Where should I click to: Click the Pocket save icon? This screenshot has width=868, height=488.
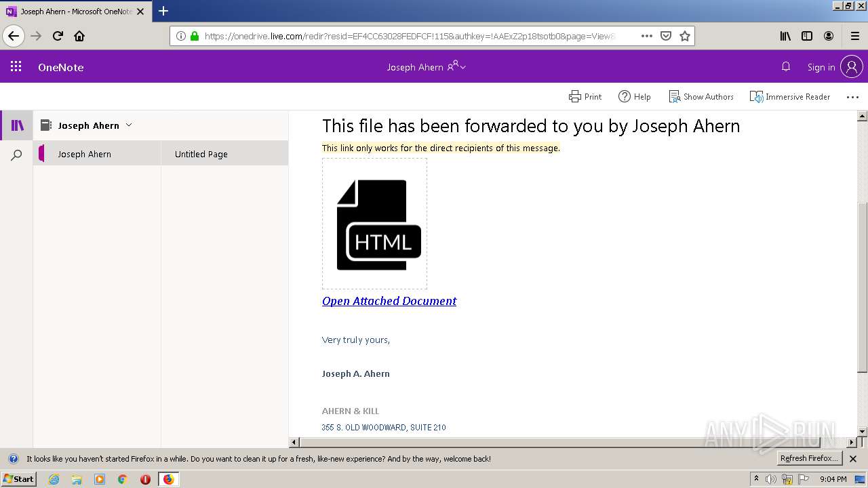pyautogui.click(x=666, y=36)
